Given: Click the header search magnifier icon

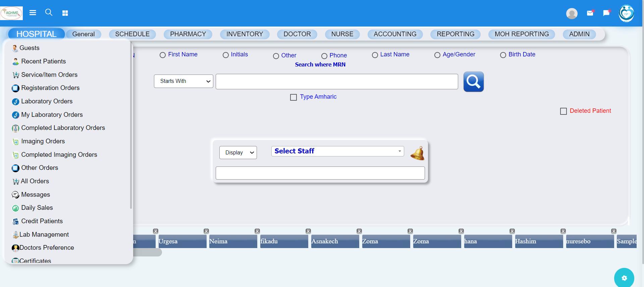Looking at the screenshot, I should pyautogui.click(x=49, y=12).
